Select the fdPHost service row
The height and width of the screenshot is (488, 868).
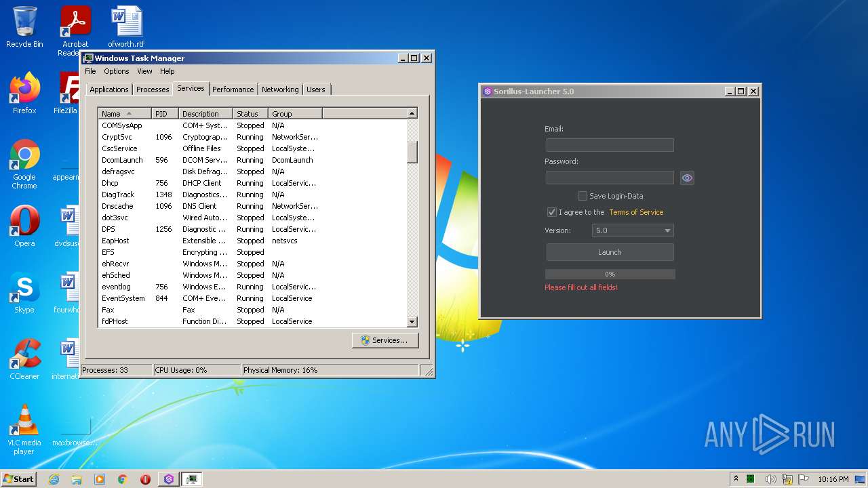pos(253,321)
